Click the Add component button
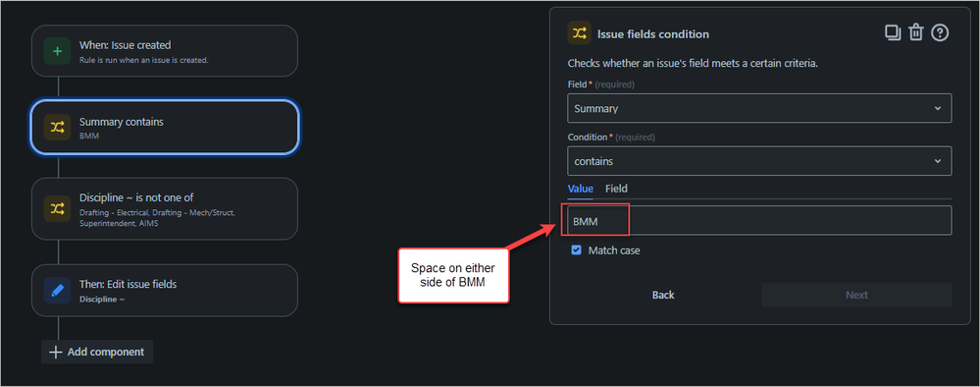The height and width of the screenshot is (387, 980). click(x=97, y=352)
